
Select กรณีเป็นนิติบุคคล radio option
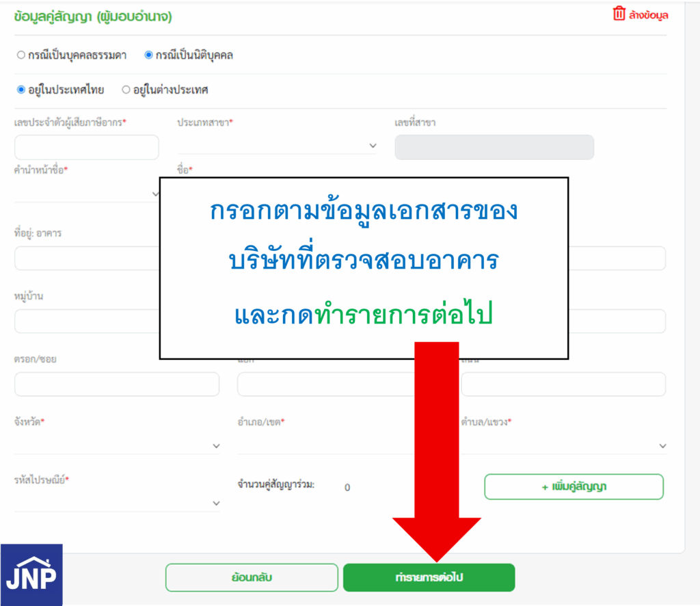(148, 55)
